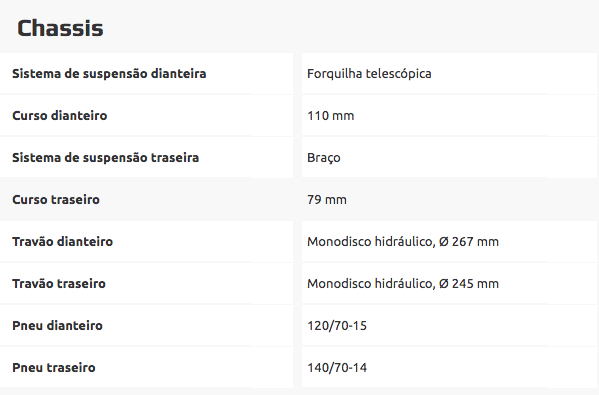Select the Travão dianteiro label
599x395 pixels.
coord(63,241)
